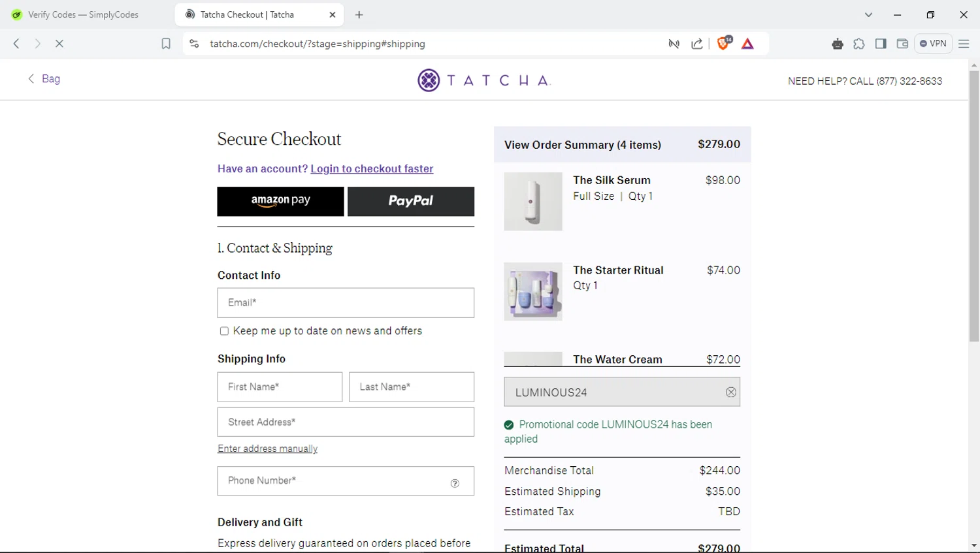Open Brave Wallet icon
This screenshot has width=980, height=553.
click(902, 44)
